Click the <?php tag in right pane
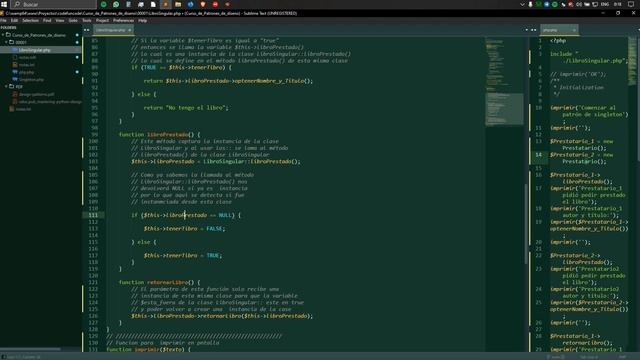The image size is (640, 360). click(558, 41)
